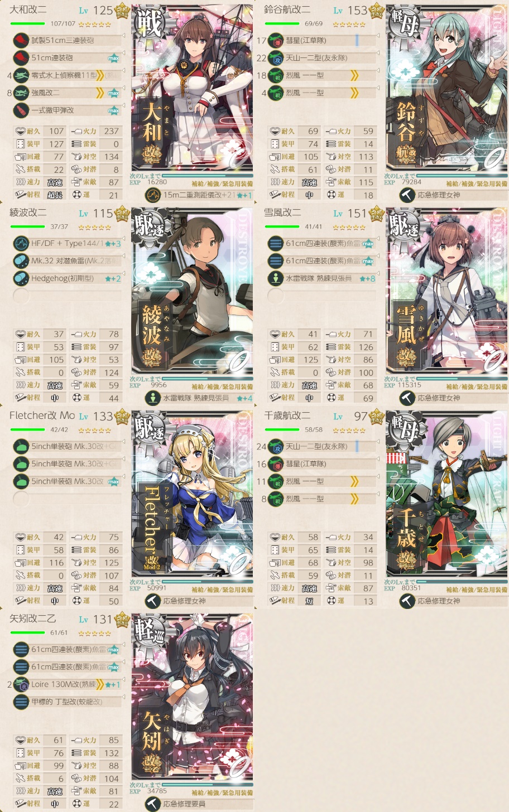This screenshot has width=509, height=812.
Task: Click the green HP bar of 綾波改二
Action: (x=28, y=227)
